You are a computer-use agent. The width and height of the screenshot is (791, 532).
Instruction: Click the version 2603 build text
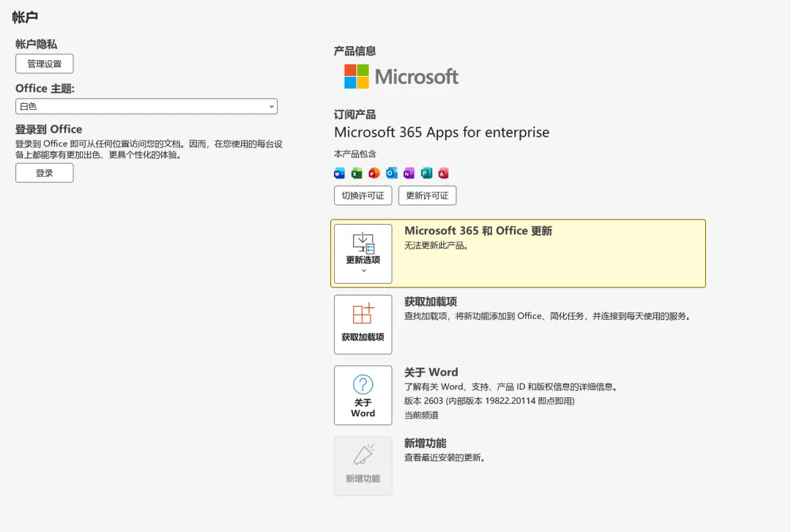coord(489,401)
